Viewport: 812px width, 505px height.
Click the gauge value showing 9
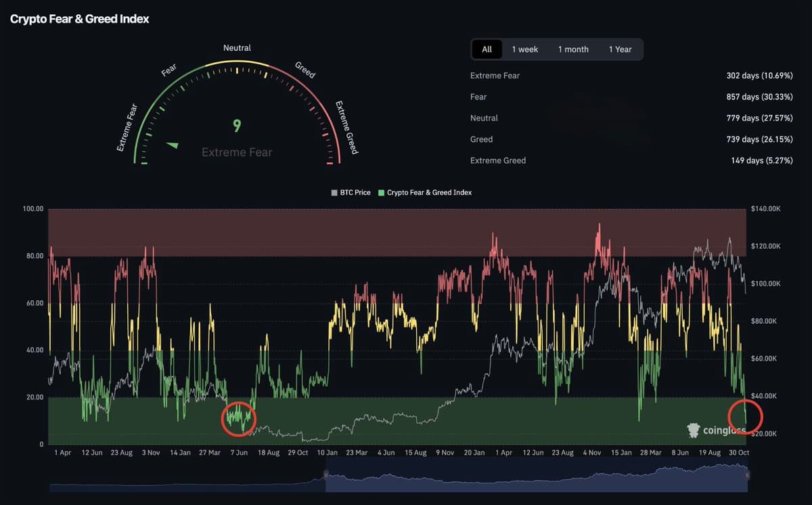click(x=237, y=126)
